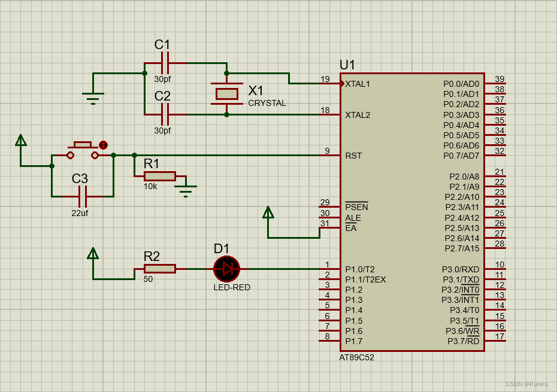Click the EA pin label
557x392 pixels.
(350, 228)
